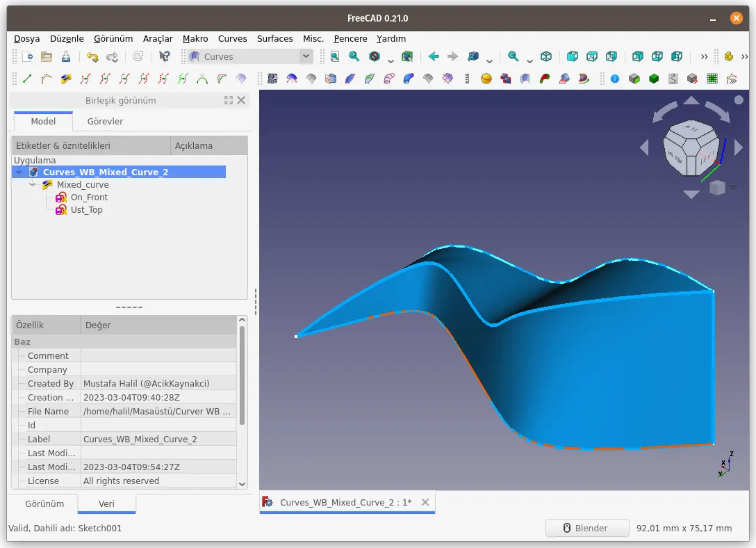The height and width of the screenshot is (548, 756).
Task: Select the line drawing tool icon
Action: pos(27,79)
